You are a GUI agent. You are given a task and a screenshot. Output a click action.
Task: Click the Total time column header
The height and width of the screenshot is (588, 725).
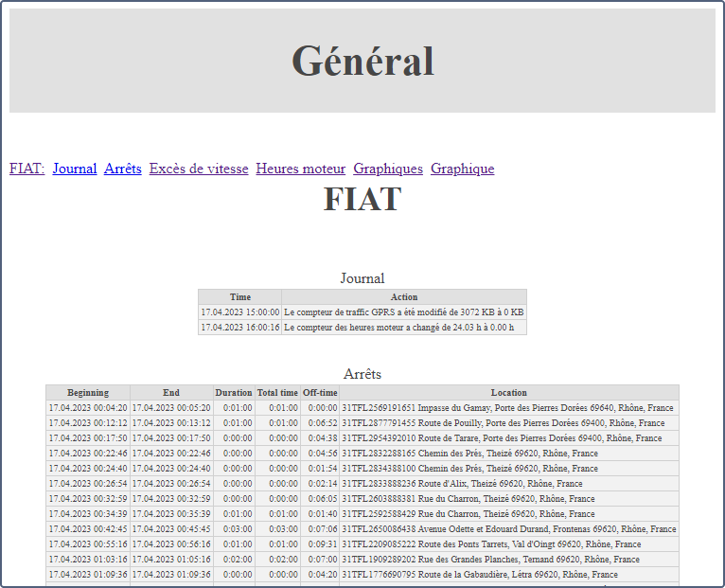point(277,393)
